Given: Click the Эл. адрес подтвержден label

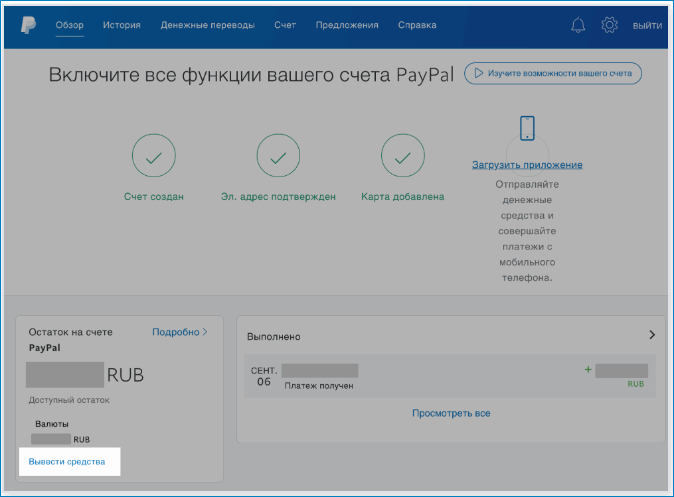Looking at the screenshot, I should pos(278,196).
